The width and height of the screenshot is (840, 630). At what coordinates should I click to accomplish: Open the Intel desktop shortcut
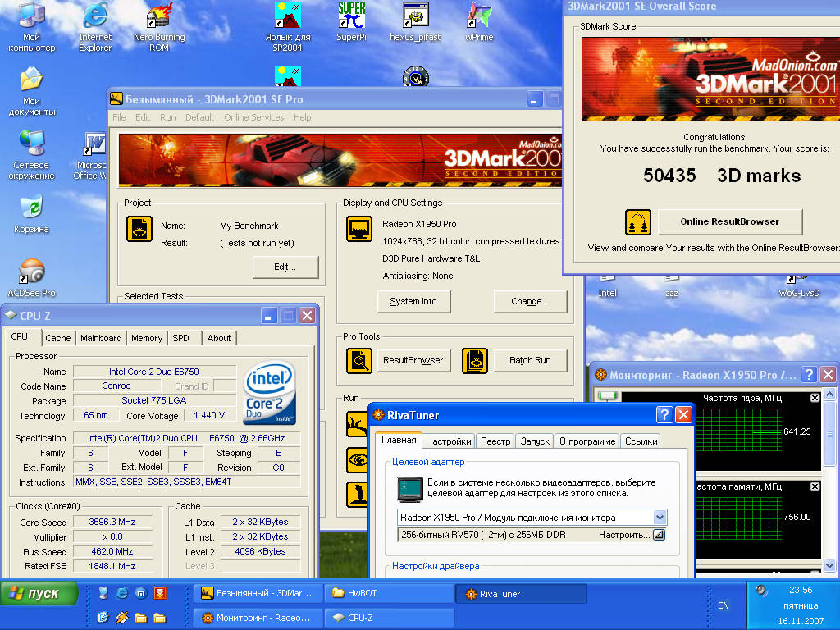click(607, 286)
